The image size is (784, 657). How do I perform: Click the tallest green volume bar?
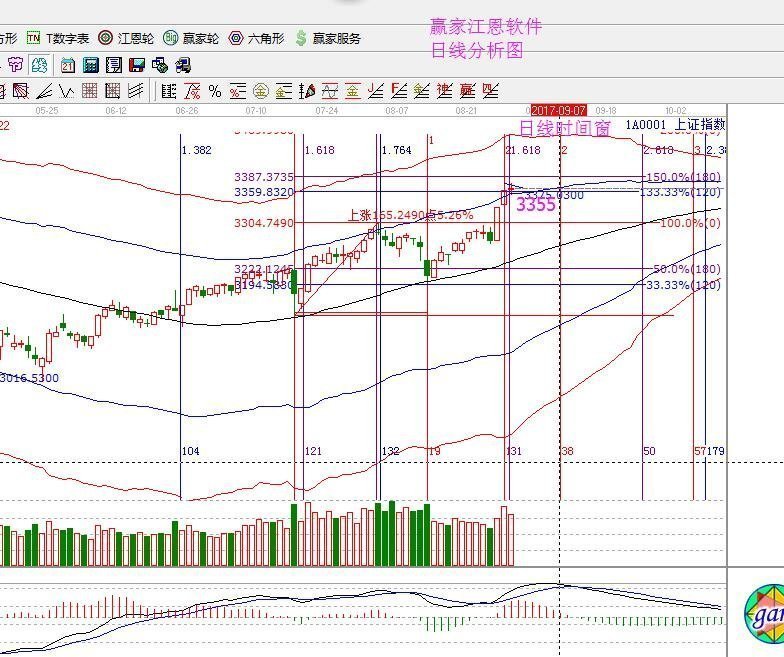[x=392, y=534]
